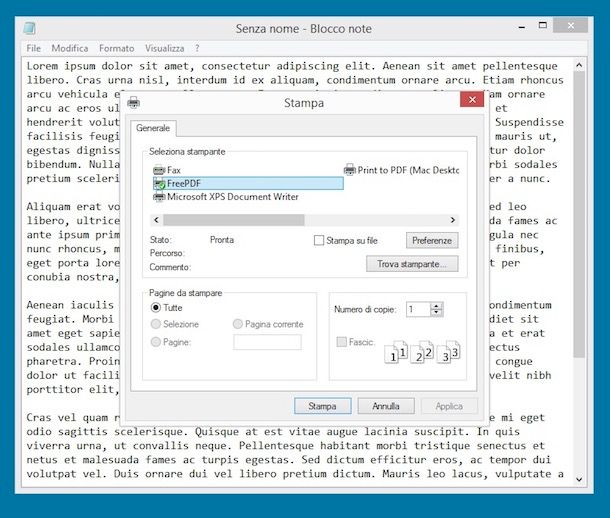Select Print to PDF (Mac Desktop) printer icon
The height and width of the screenshot is (518, 610).
[350, 170]
